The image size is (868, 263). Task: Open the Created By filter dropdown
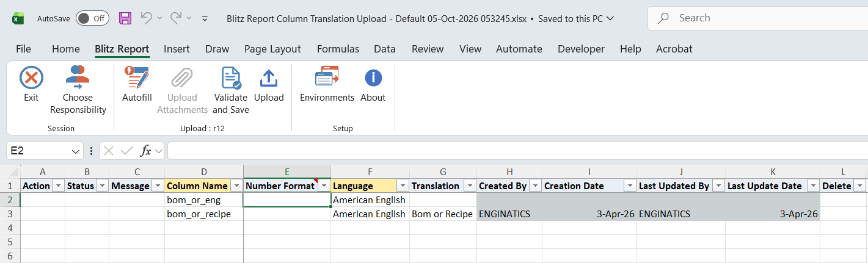click(x=535, y=186)
